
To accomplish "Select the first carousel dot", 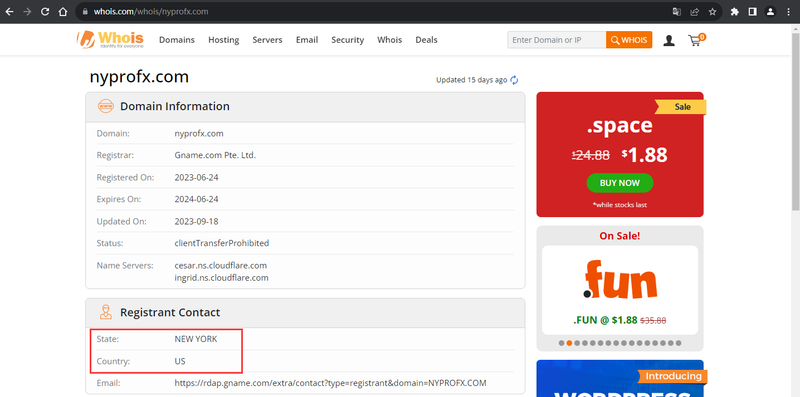I will (562, 343).
